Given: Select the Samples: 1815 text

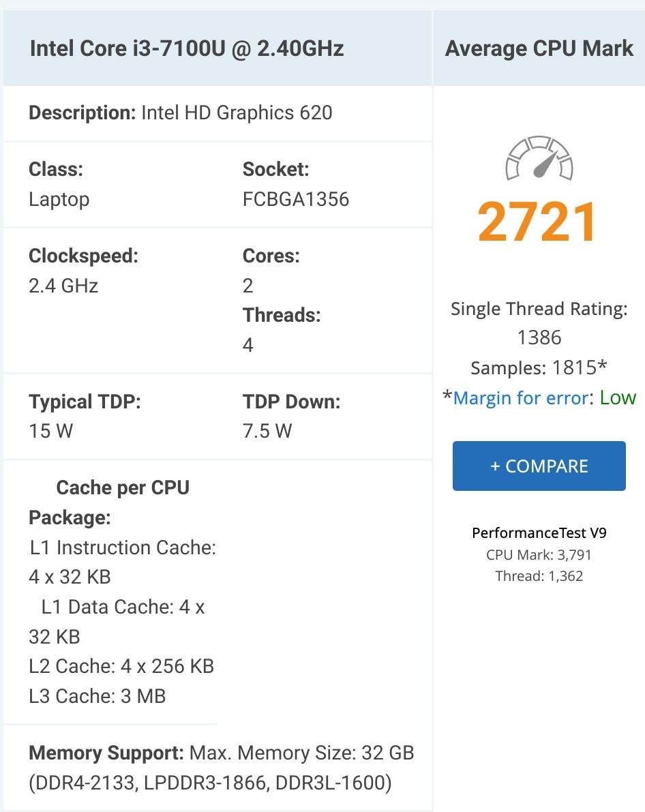Looking at the screenshot, I should (x=539, y=367).
